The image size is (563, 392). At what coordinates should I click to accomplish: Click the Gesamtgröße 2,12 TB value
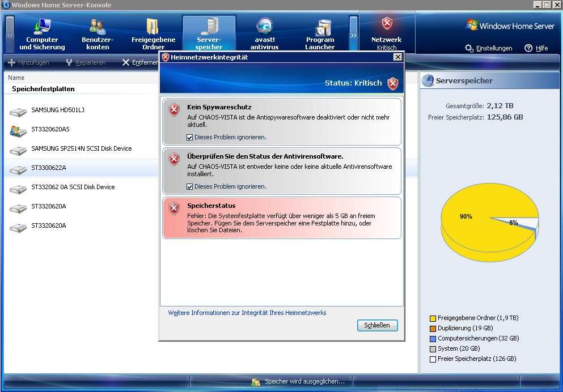[500, 106]
